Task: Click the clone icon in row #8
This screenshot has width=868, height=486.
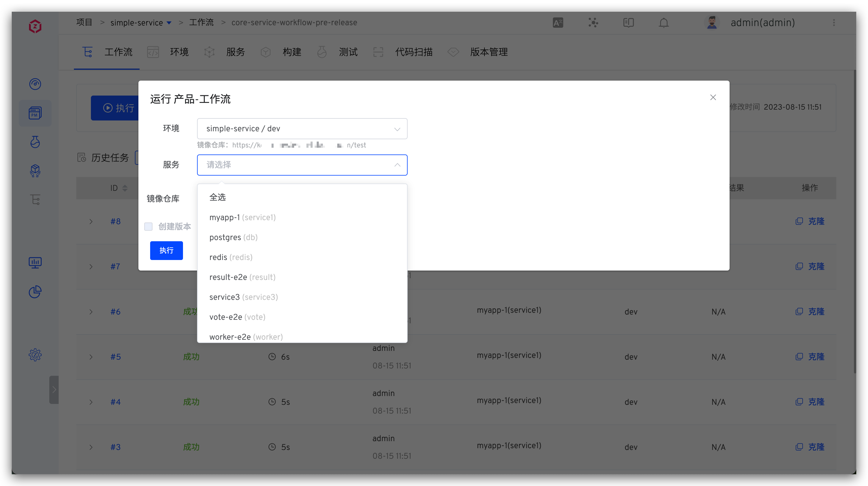Action: click(x=799, y=221)
